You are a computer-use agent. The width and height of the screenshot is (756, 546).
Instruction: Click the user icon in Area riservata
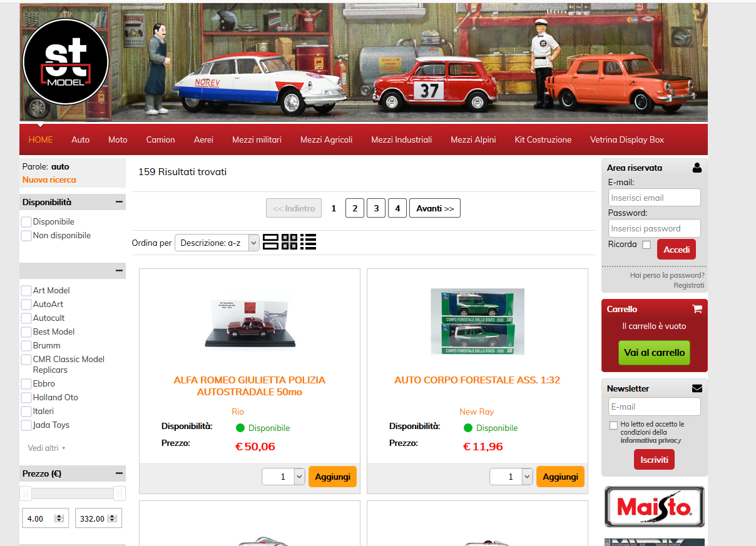point(697,168)
